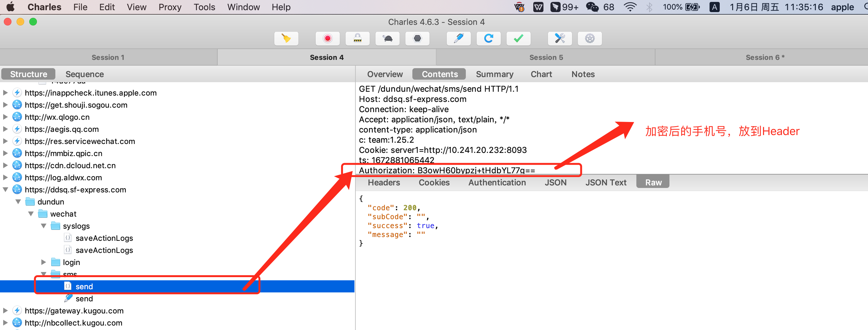Click the globe icon of ddsq.sf-express.com
868x330 pixels.
click(17, 190)
